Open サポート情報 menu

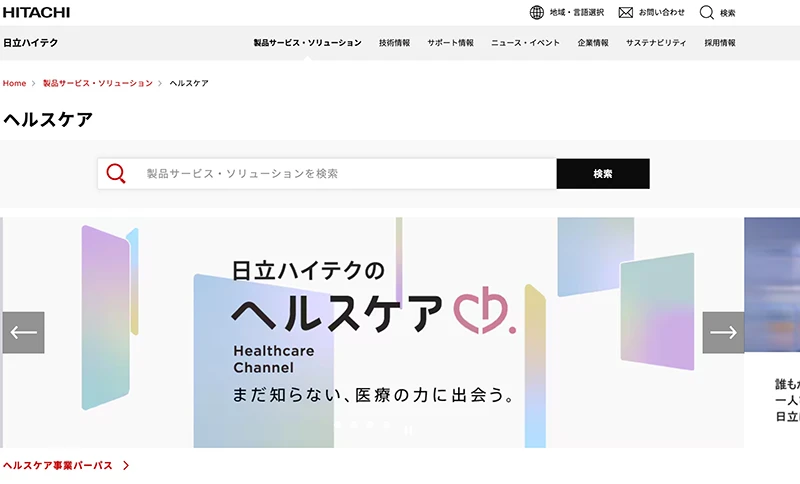coord(451,43)
